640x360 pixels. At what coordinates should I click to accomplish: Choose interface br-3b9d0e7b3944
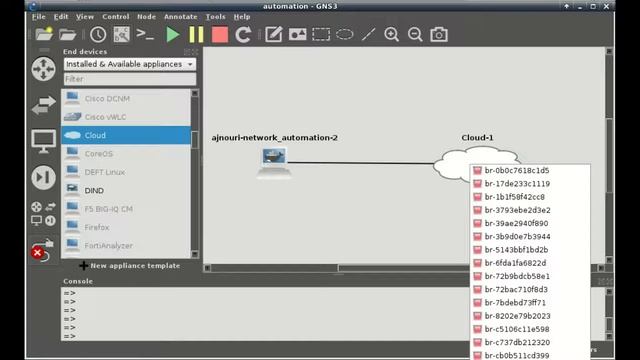click(530, 236)
